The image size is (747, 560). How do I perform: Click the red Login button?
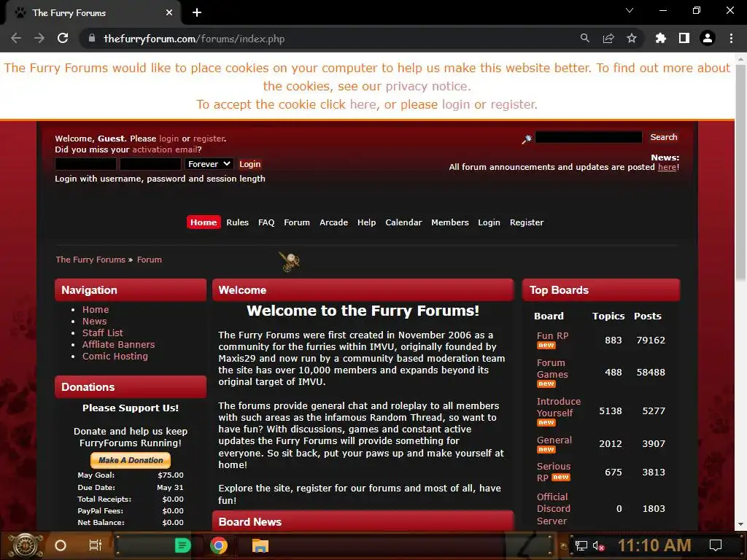(249, 164)
